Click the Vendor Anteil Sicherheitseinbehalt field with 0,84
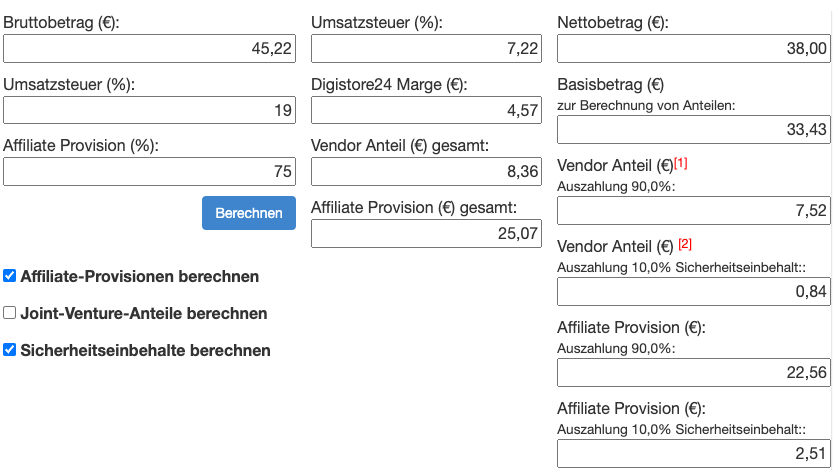 click(x=694, y=291)
